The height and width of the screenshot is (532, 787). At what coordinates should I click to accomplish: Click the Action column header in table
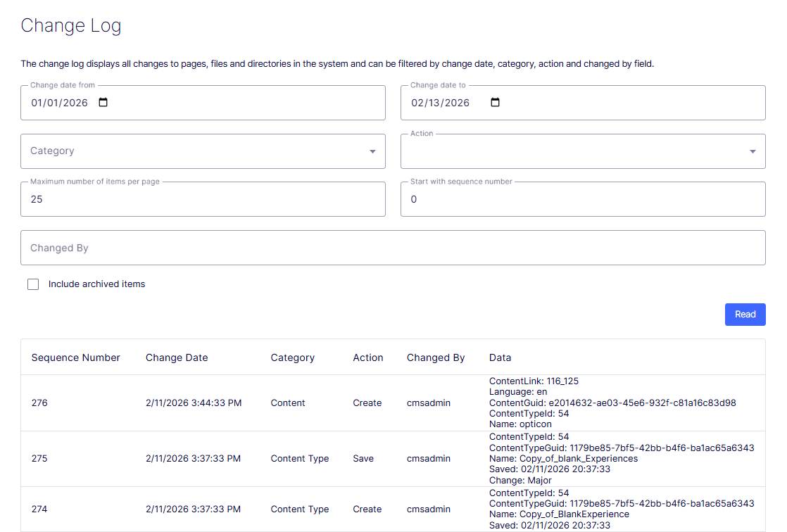coord(368,357)
